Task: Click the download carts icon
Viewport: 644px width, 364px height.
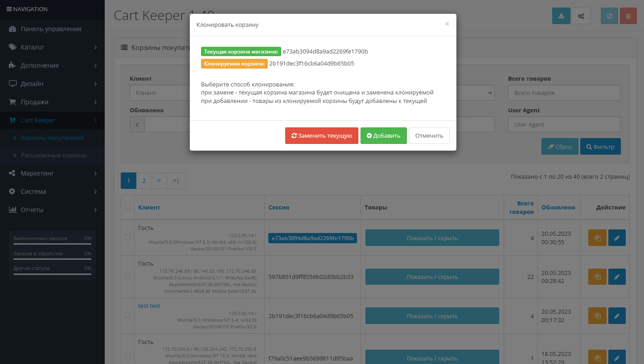Action: point(561,15)
